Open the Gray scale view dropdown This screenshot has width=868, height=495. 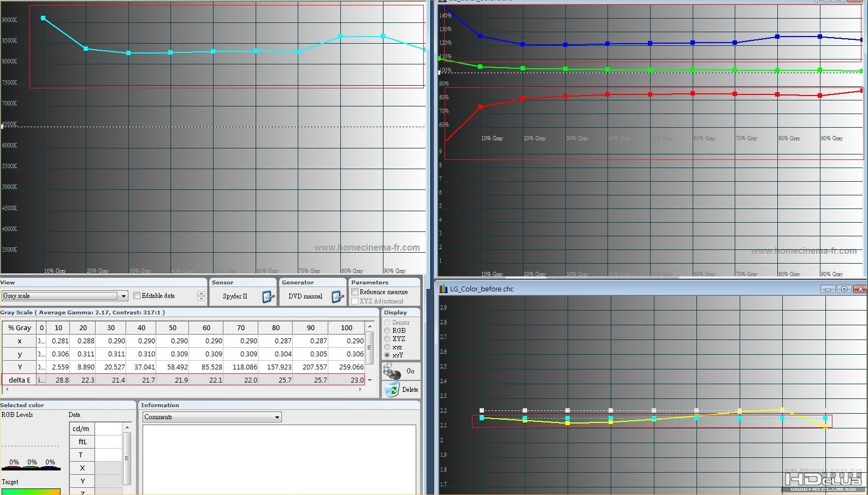tap(123, 296)
